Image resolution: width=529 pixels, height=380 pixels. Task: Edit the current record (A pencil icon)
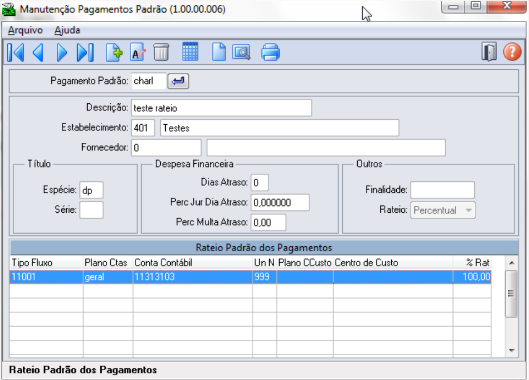pos(138,53)
